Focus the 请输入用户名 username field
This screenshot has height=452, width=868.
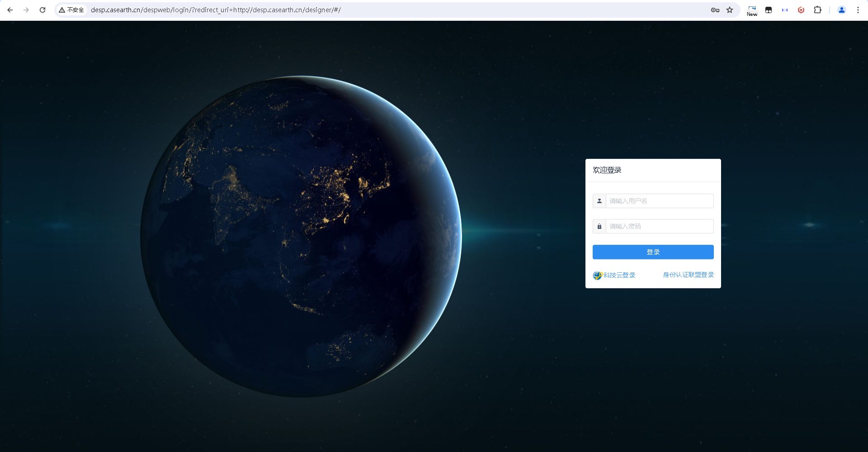pyautogui.click(x=659, y=201)
